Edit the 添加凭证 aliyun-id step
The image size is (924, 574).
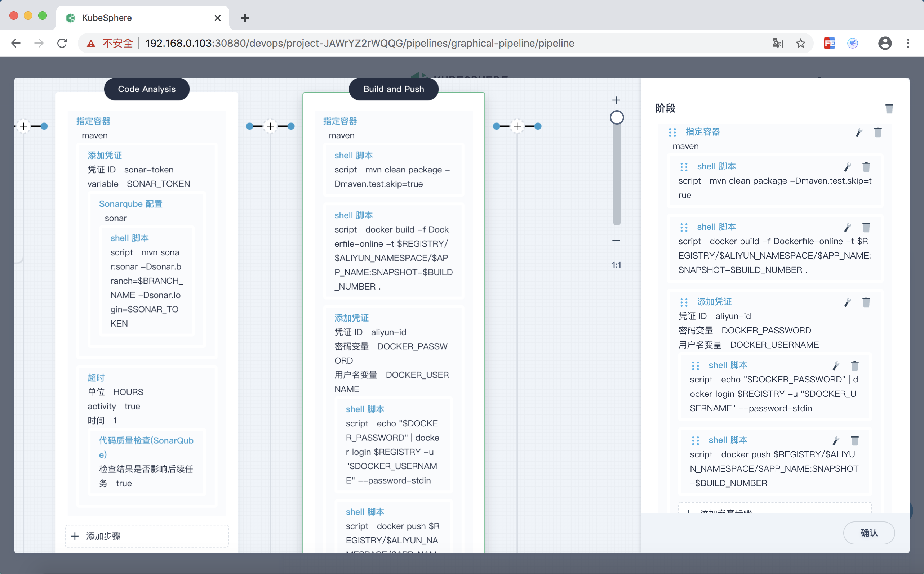847,302
